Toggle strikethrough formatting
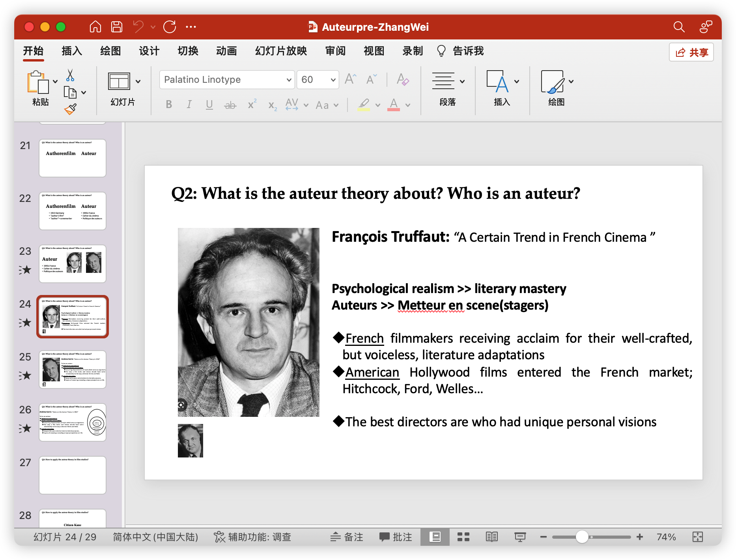This screenshot has height=560, width=736. pyautogui.click(x=230, y=105)
